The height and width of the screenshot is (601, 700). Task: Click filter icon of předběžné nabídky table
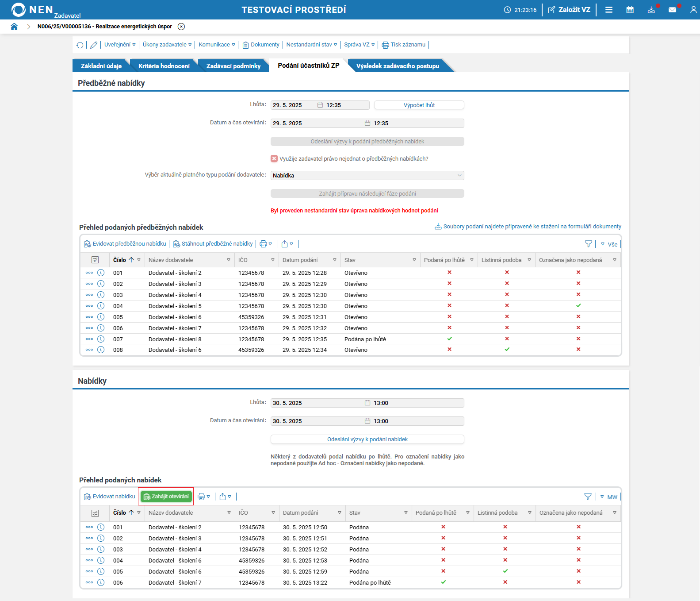(x=588, y=244)
